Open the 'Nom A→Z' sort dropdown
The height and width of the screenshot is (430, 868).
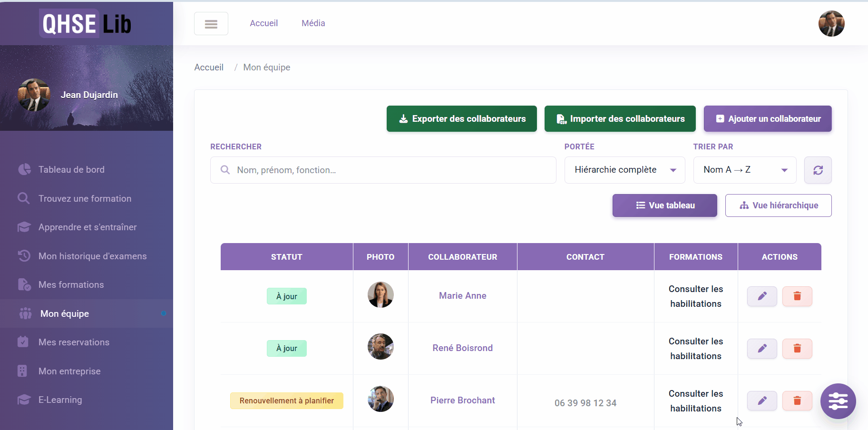745,170
